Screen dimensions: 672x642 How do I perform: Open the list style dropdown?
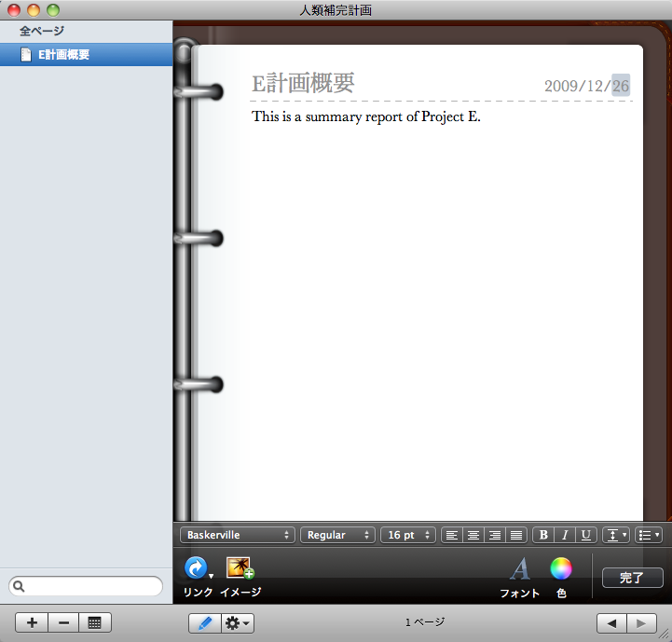point(649,535)
